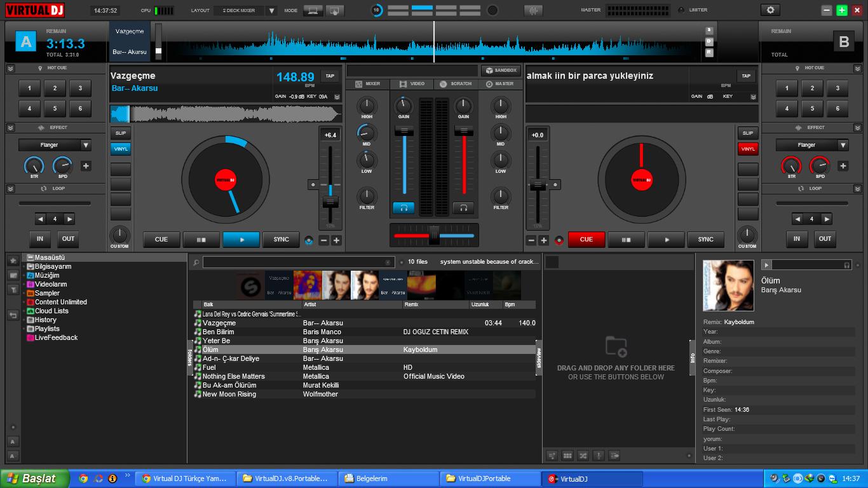The height and width of the screenshot is (488, 868).
Task: Clear the search field with the x icon
Action: point(388,262)
